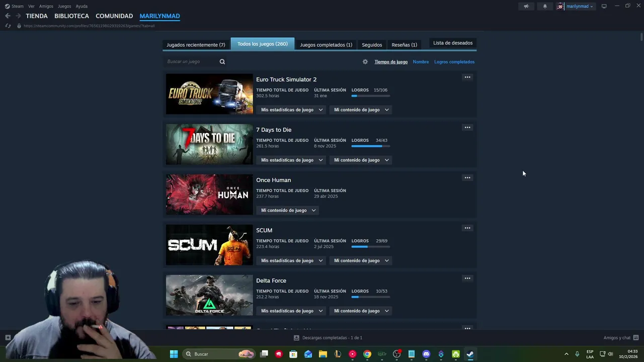The width and height of the screenshot is (644, 362).
Task: Switch to Jugados recientemente (7) tab
Action: coord(196,45)
